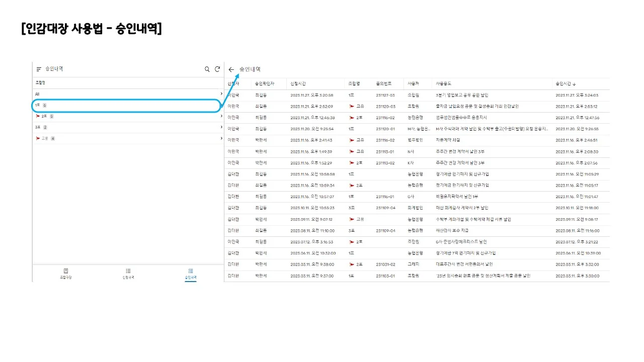
Task: Click cell '법무법인법률수수료 운용지시'
Action: pos(461,118)
